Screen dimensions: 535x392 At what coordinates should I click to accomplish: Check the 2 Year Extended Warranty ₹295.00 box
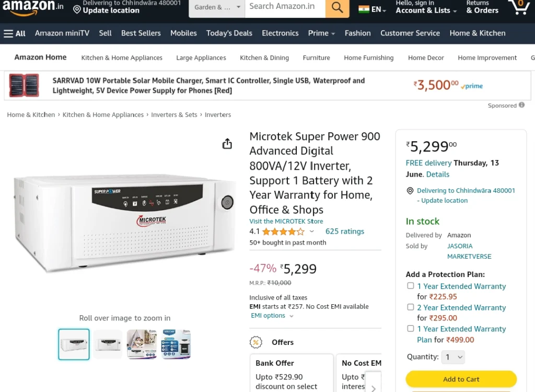click(411, 307)
